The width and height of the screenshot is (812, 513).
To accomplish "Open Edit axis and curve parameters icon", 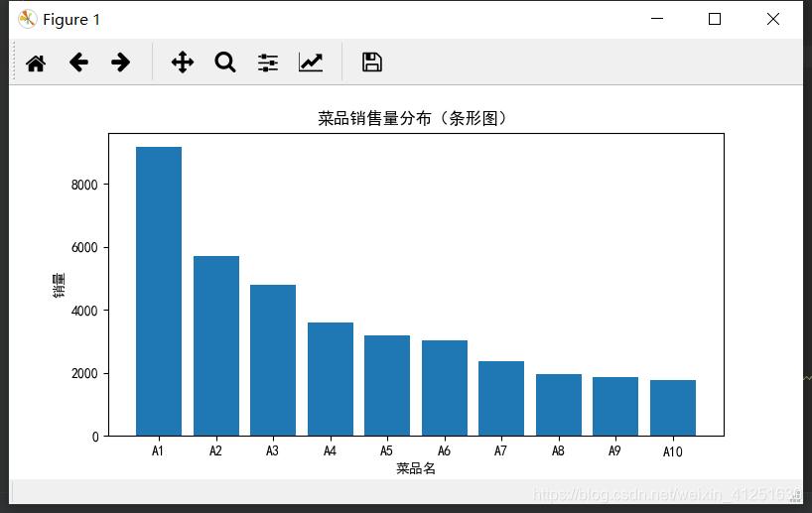I will pos(311,63).
